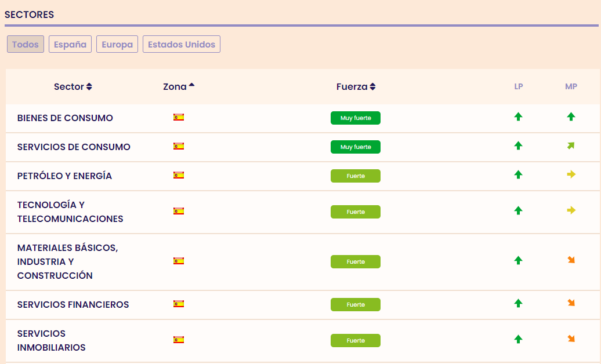Click the LP up arrow for Tecnología y Telecomunicaciones

pyautogui.click(x=518, y=211)
